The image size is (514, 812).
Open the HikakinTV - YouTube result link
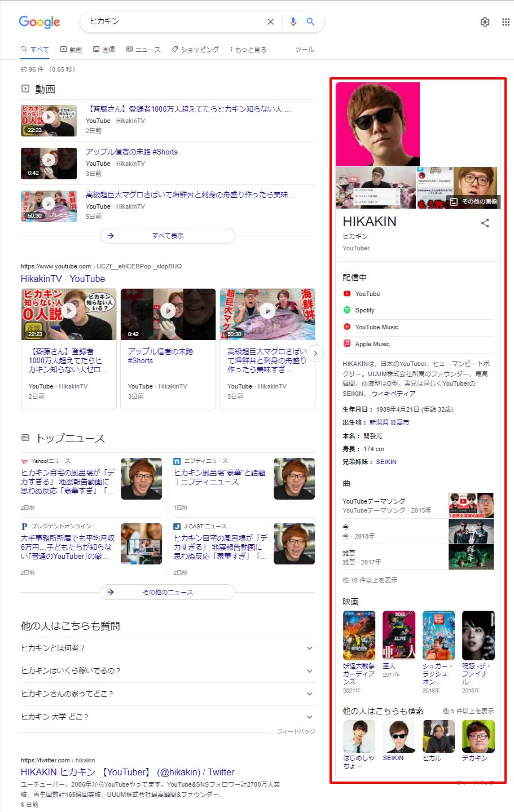(x=63, y=279)
